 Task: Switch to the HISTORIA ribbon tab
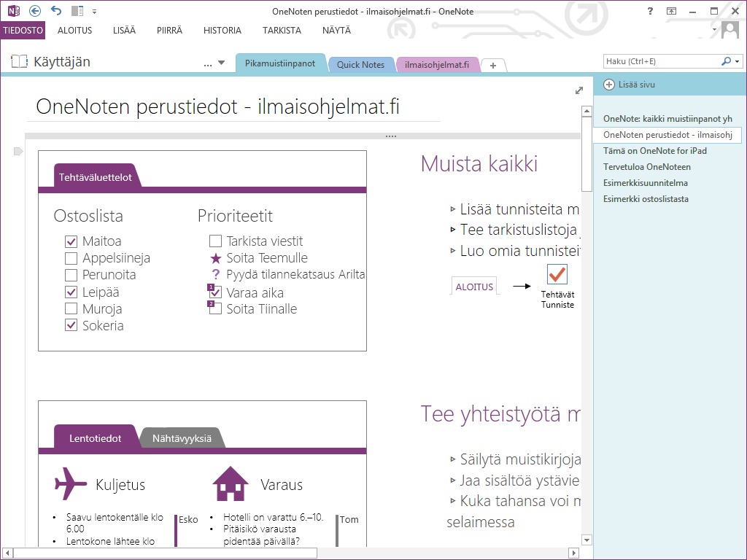click(222, 30)
